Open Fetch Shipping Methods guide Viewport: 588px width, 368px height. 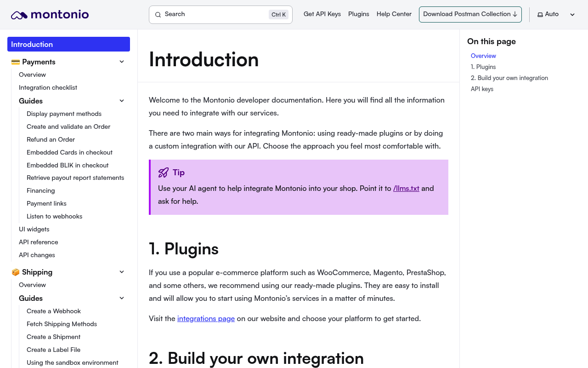tap(62, 324)
